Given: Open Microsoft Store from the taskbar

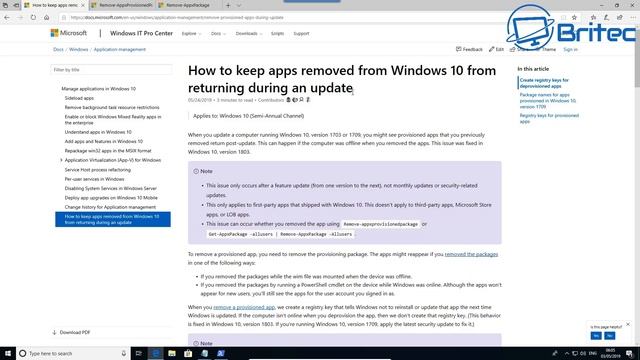Looking at the screenshot, I should tap(188, 353).
